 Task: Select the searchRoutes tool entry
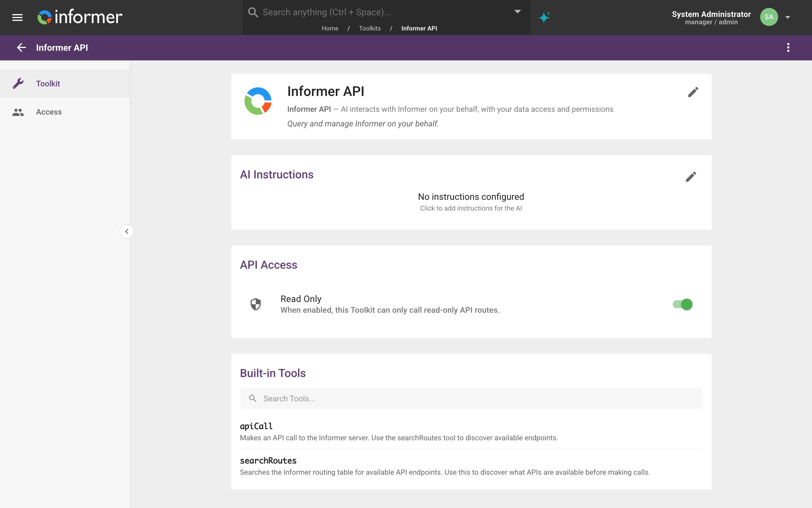pos(471,466)
